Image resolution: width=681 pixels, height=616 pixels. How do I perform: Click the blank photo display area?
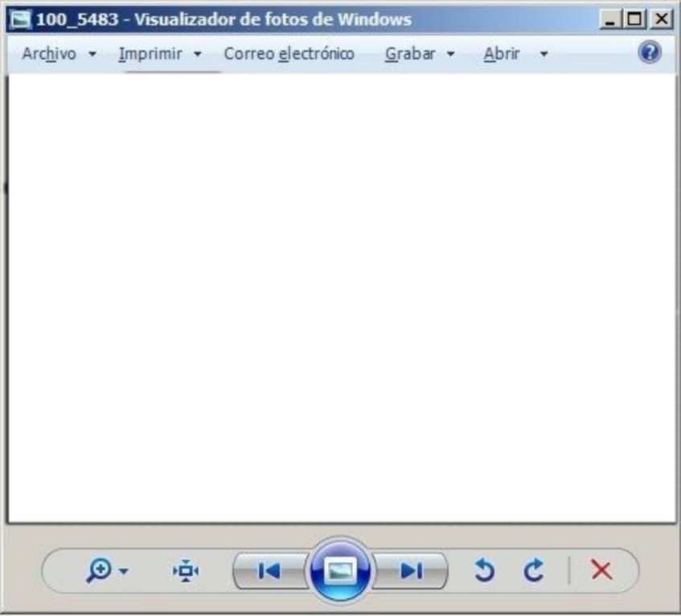[342, 298]
